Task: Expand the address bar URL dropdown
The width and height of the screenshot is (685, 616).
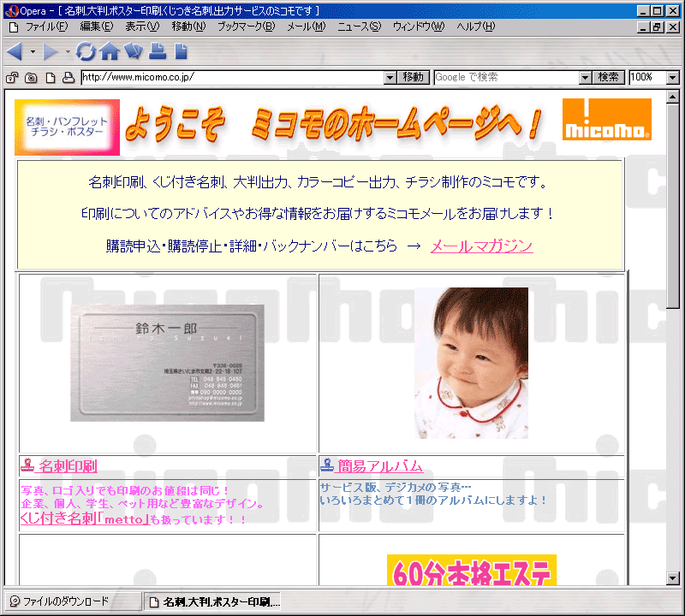Action: [x=390, y=78]
